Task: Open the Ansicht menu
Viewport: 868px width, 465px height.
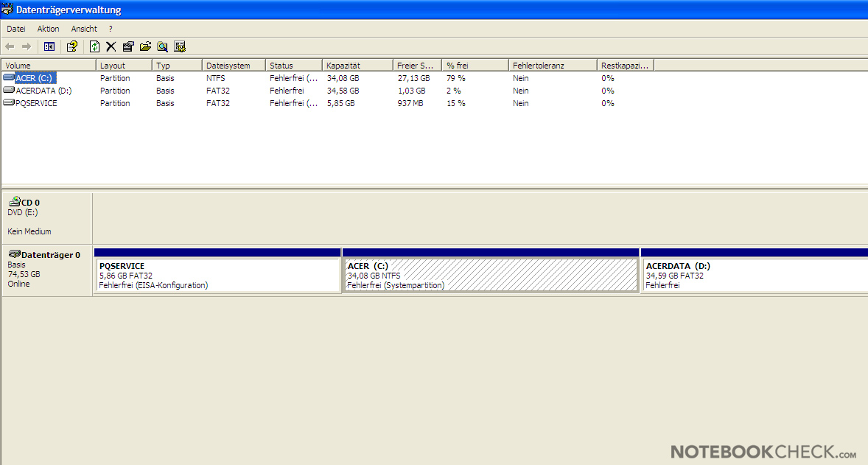Action: point(84,29)
